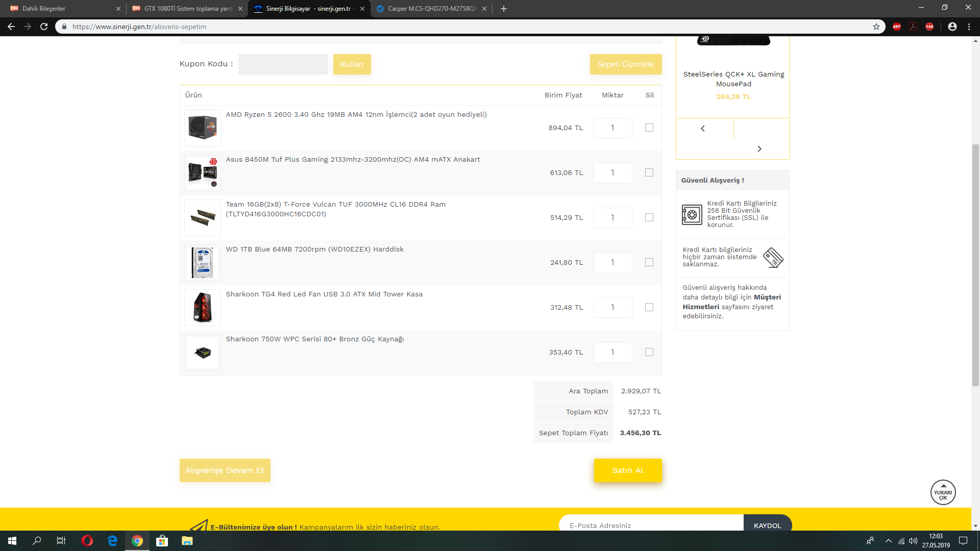The width and height of the screenshot is (980, 551).
Task: Open Asus B450M motherboard thumbnail
Action: point(203,173)
